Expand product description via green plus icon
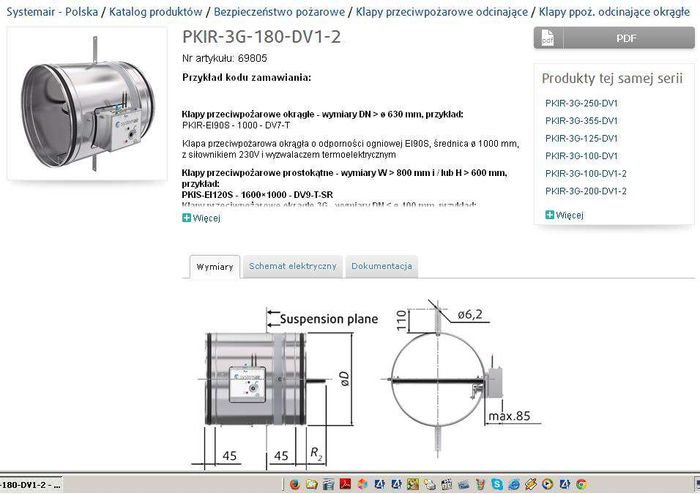Viewport: 700px width, 494px height. 187,218
